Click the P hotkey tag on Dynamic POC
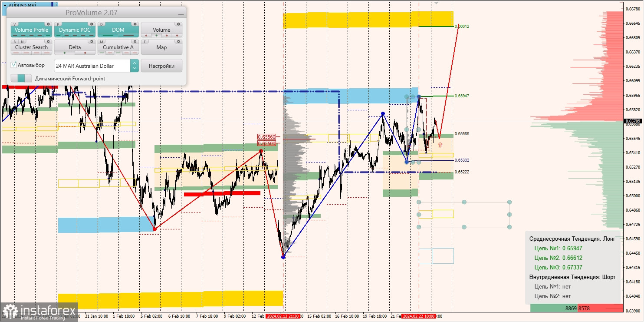 tap(59, 24)
